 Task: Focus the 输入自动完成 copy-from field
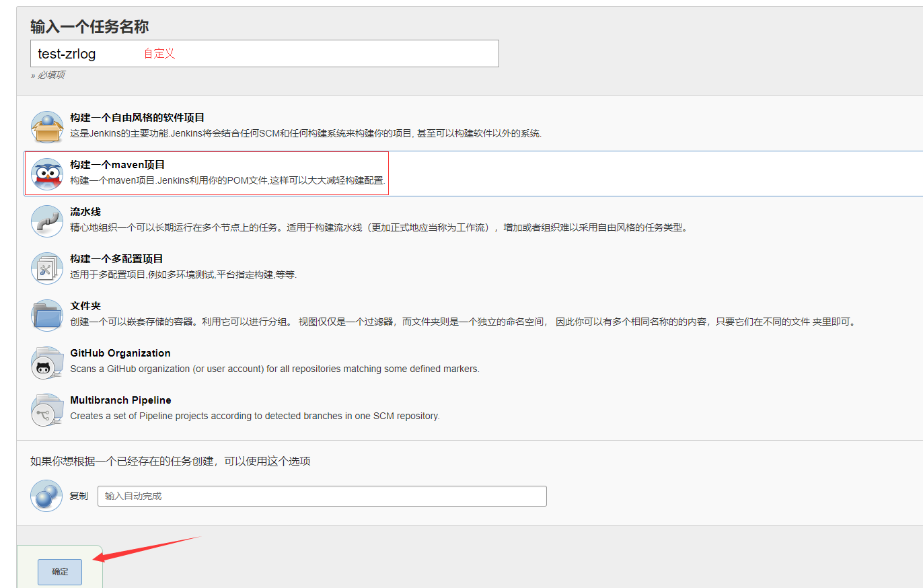[x=322, y=497]
